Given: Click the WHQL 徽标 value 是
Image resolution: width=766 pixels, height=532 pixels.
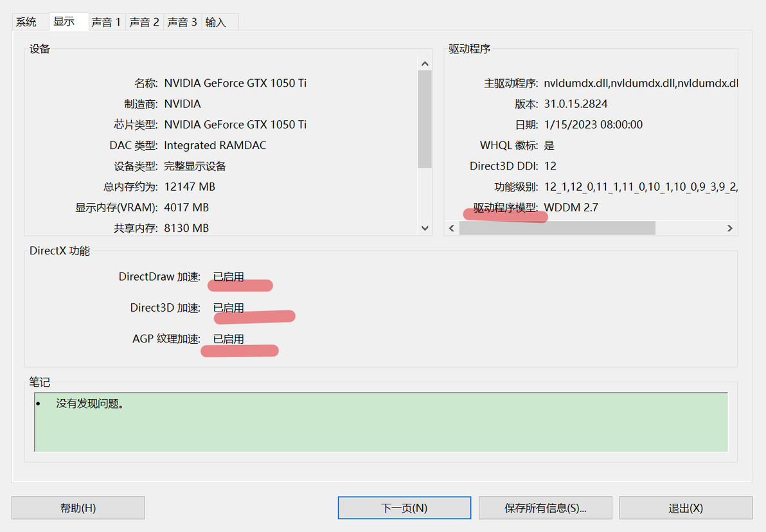Looking at the screenshot, I should tap(549, 146).
